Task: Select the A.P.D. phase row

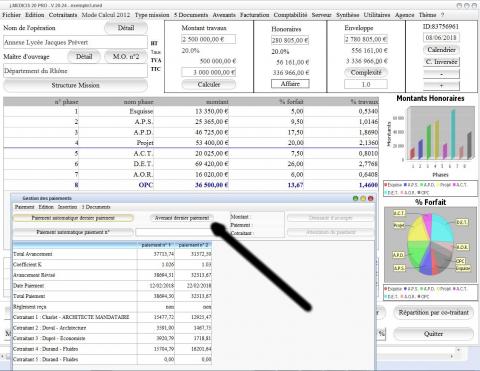Action: 191,132
